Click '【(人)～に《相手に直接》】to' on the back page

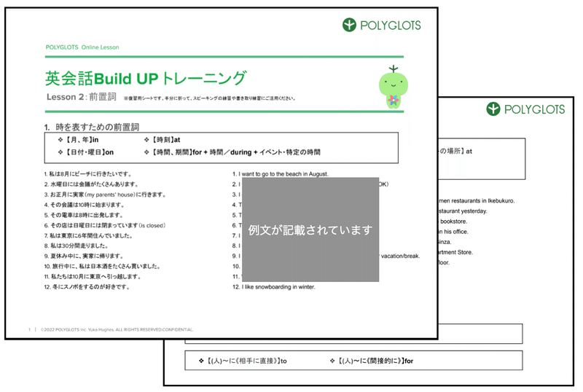[243, 361]
